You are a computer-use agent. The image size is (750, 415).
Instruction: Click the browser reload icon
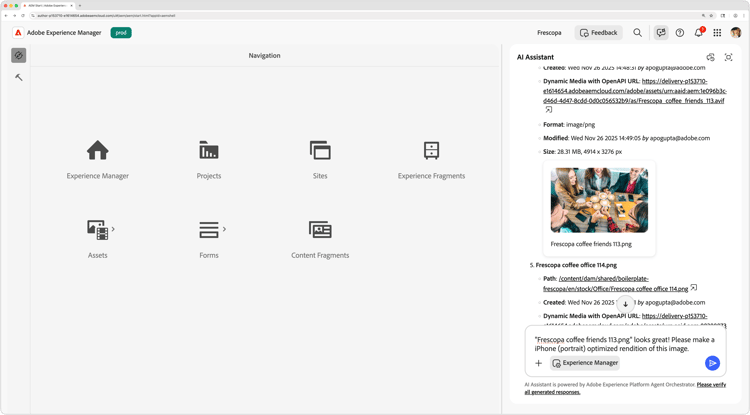[x=22, y=15]
